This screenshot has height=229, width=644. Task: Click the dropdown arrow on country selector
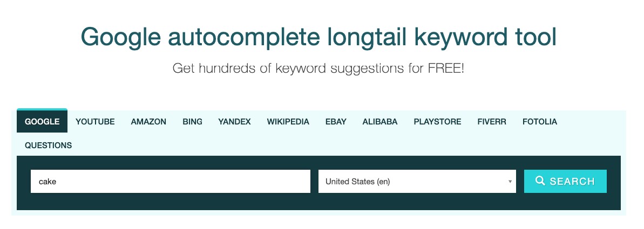coord(510,182)
